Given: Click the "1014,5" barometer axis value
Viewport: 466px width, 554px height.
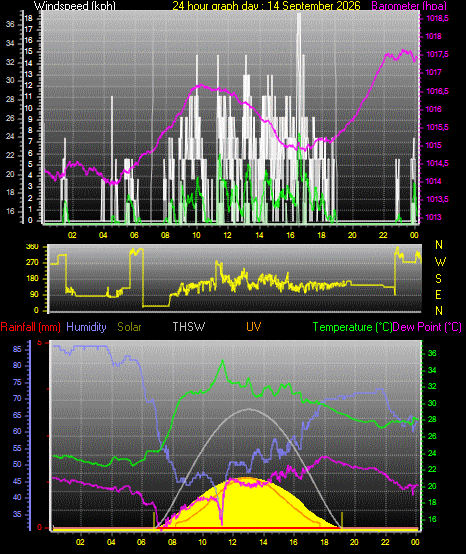Looking at the screenshot, I should click(x=438, y=163).
